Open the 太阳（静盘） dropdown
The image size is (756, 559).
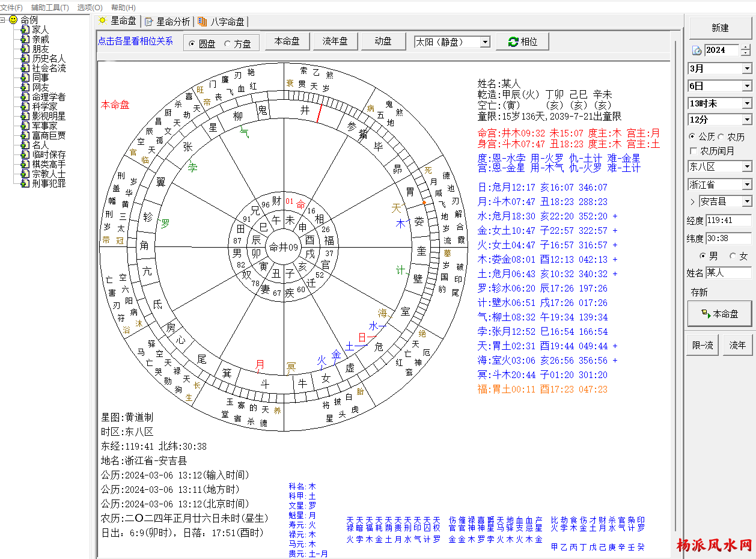tap(485, 42)
